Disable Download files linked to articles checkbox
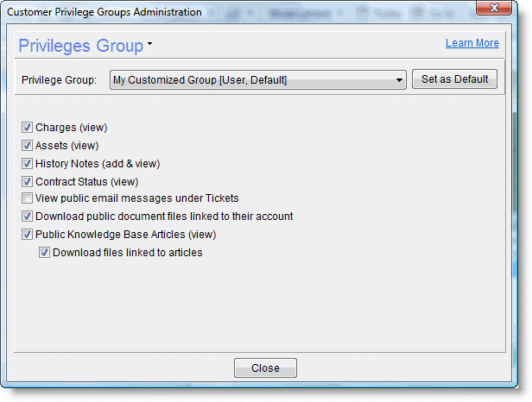This screenshot has height=402, width=532. tap(44, 253)
